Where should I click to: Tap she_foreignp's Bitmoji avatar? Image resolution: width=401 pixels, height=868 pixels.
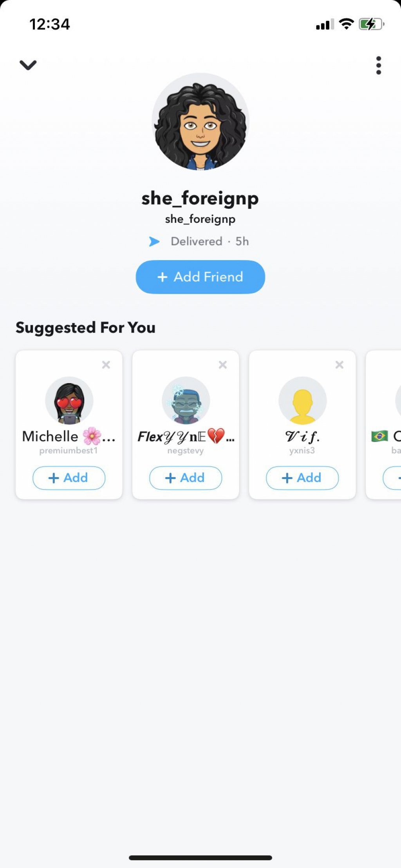click(x=200, y=122)
